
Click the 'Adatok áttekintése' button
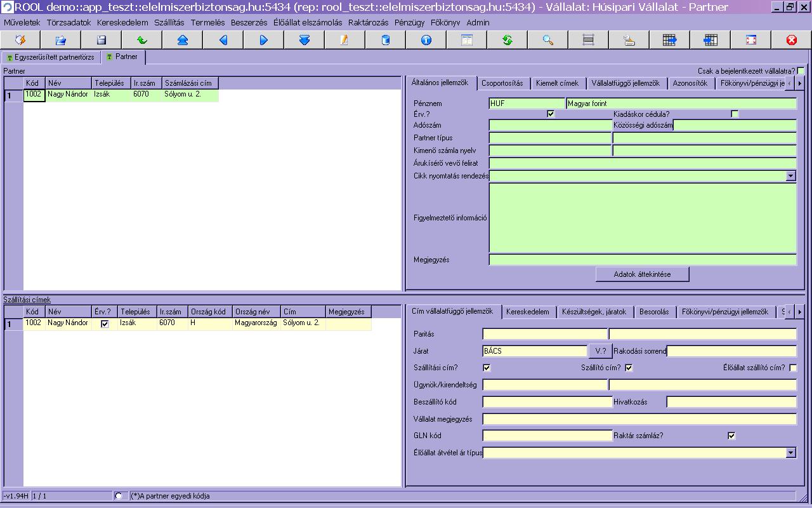[643, 274]
